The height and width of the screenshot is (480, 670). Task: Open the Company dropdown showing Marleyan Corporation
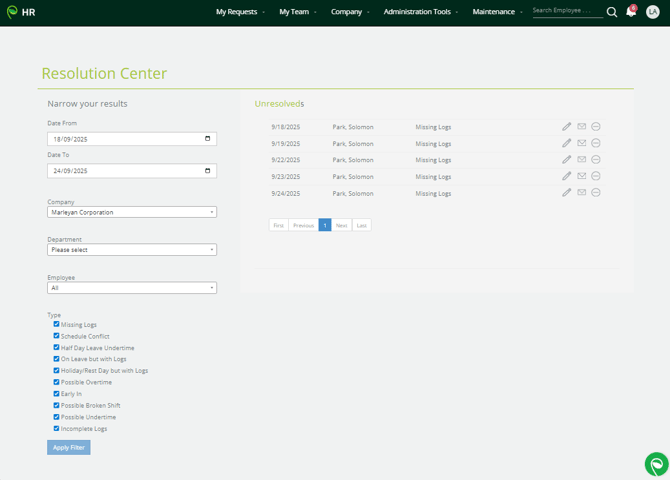tap(132, 212)
